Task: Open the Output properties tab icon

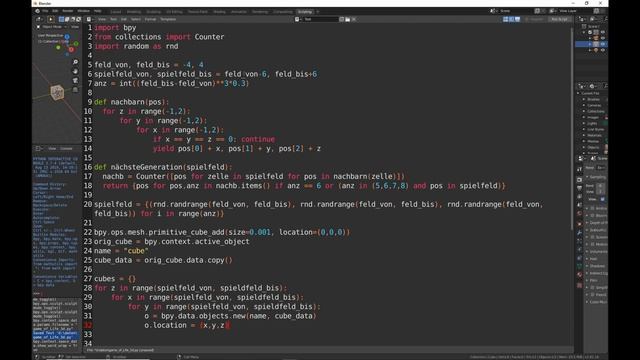Action: pos(580,188)
